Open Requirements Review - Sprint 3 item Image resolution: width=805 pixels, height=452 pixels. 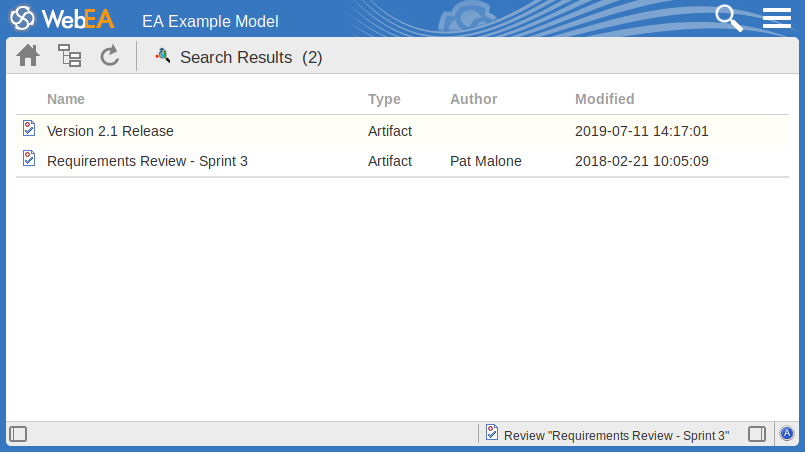147,160
